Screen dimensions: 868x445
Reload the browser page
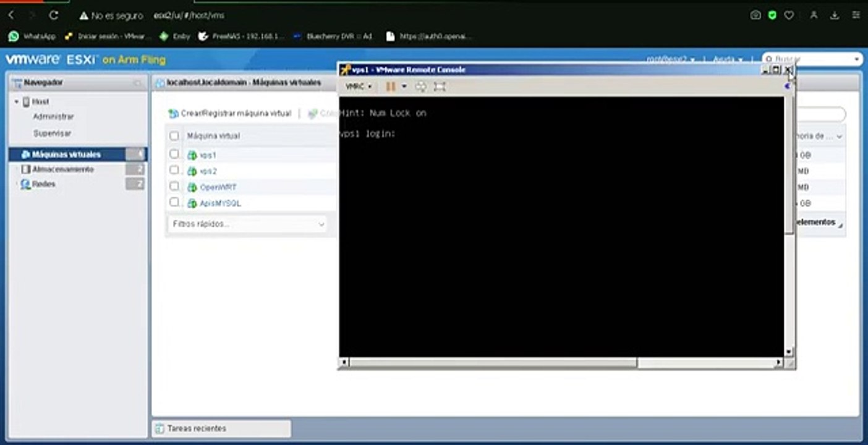coord(54,15)
